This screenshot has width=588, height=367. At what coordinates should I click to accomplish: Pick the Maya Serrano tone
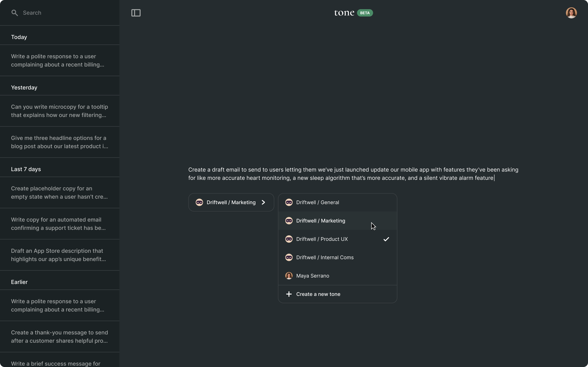coord(312,276)
